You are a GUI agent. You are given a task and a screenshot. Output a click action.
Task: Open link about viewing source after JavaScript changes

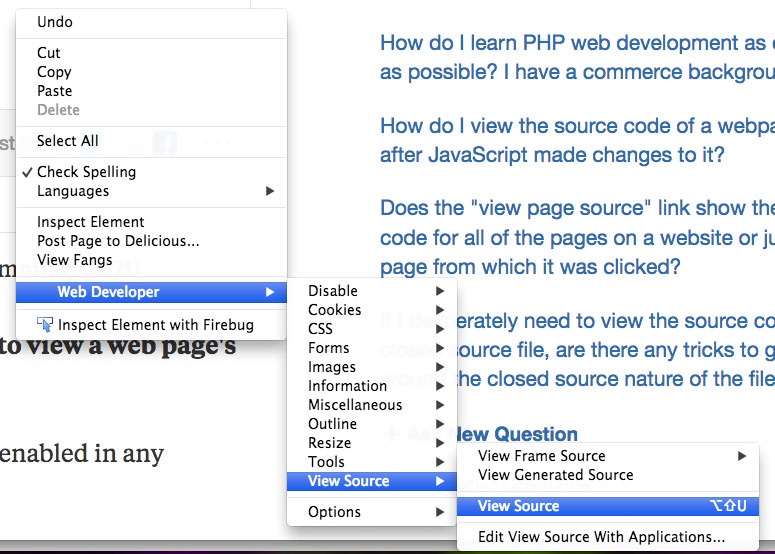pos(577,140)
